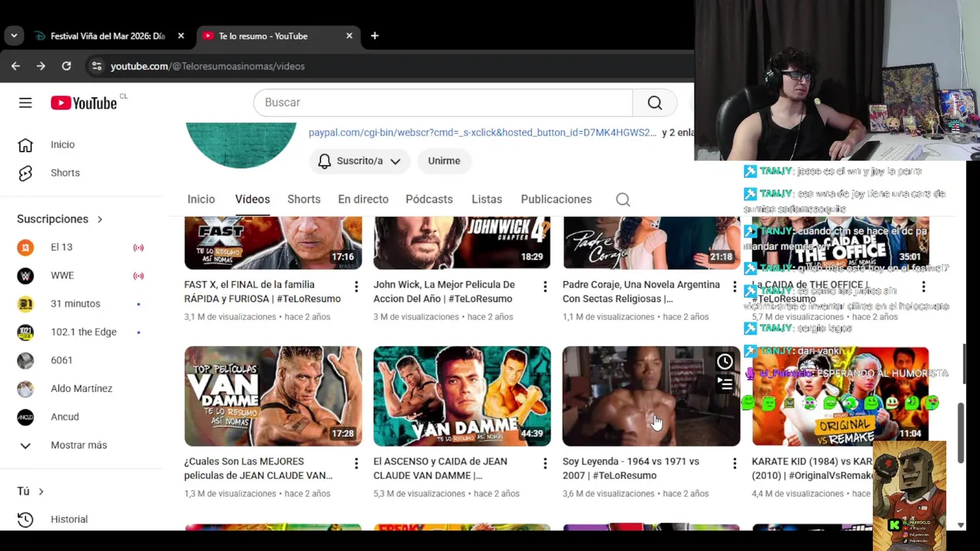Go back in the browser
The image size is (980, 551).
[x=15, y=67]
